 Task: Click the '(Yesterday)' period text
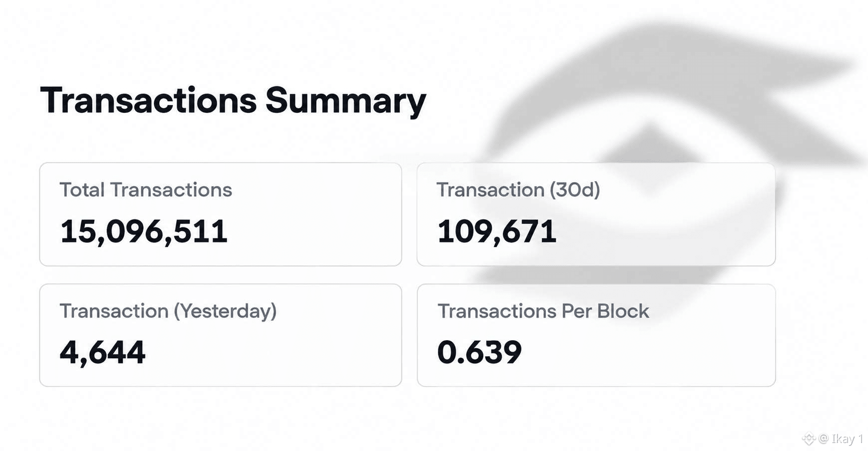(x=225, y=311)
